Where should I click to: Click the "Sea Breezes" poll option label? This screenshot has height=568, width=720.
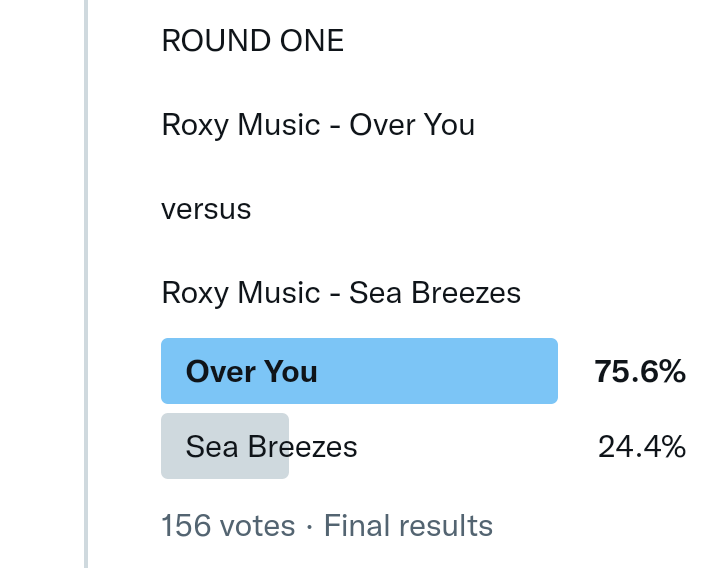[271, 446]
